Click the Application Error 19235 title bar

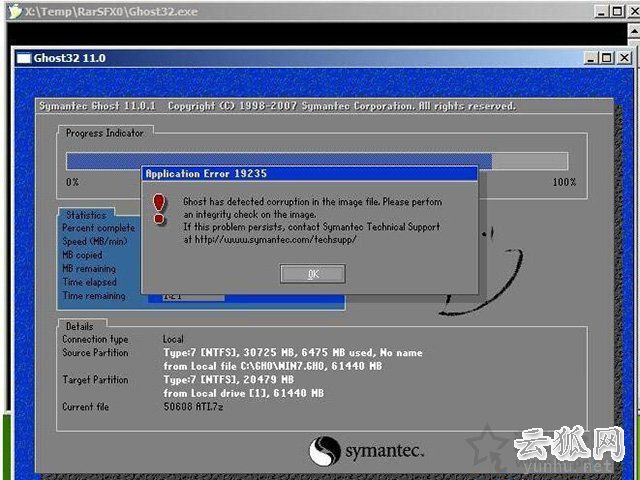[309, 173]
